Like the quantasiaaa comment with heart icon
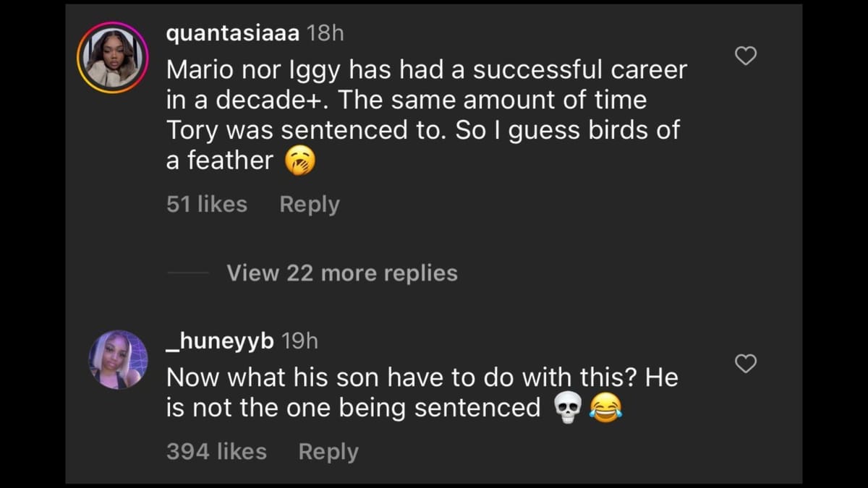This screenshot has width=868, height=488. (745, 56)
